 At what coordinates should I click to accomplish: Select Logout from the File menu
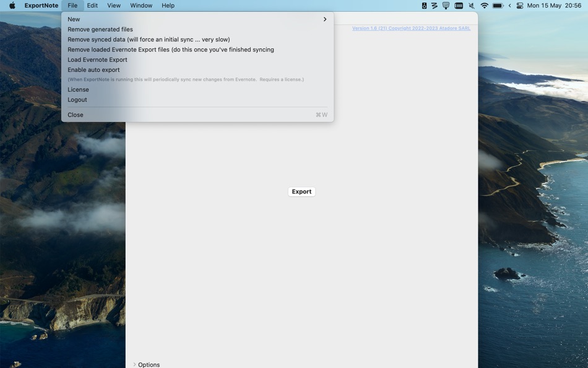tap(197, 100)
